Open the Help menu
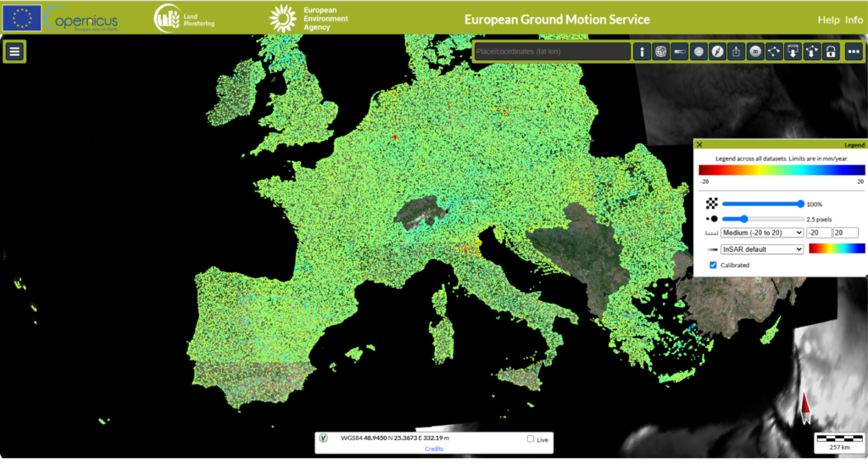 (x=829, y=20)
